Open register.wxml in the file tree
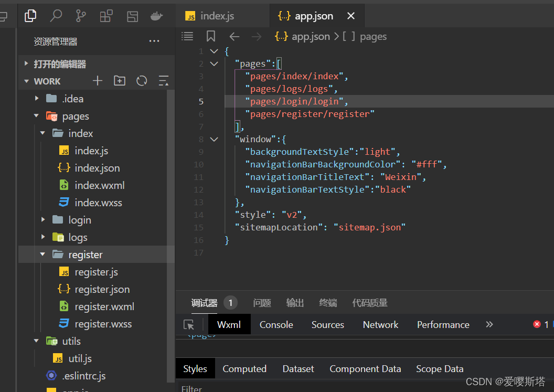This screenshot has width=554, height=392. pyautogui.click(x=104, y=306)
